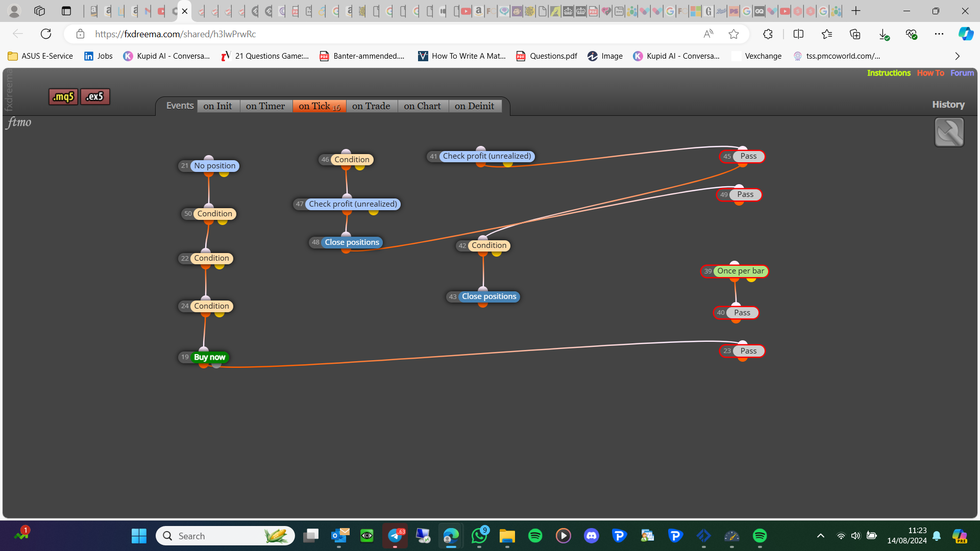Switch to the on Init tab

click(218, 106)
